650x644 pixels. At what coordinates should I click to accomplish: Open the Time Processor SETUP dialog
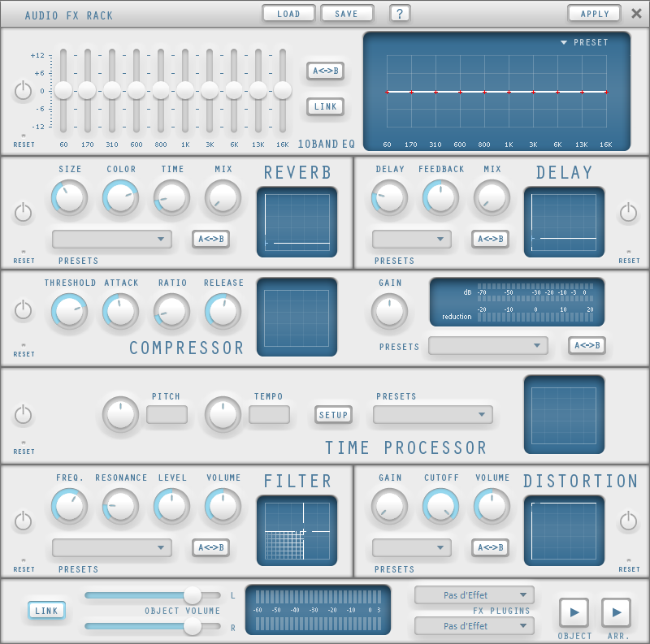tap(333, 415)
